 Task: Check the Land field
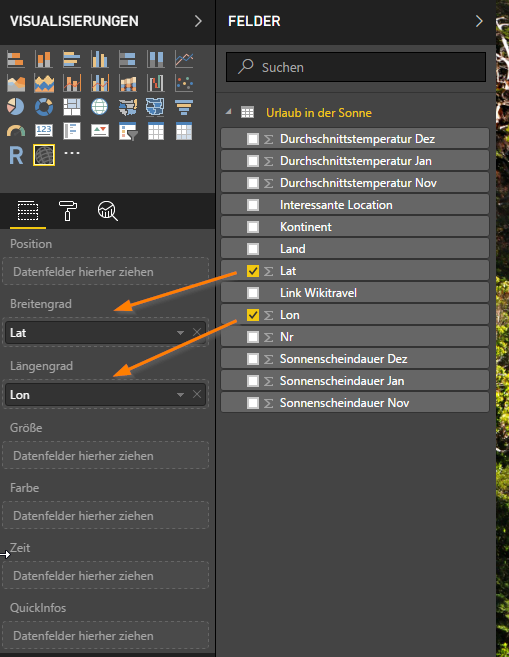[253, 249]
